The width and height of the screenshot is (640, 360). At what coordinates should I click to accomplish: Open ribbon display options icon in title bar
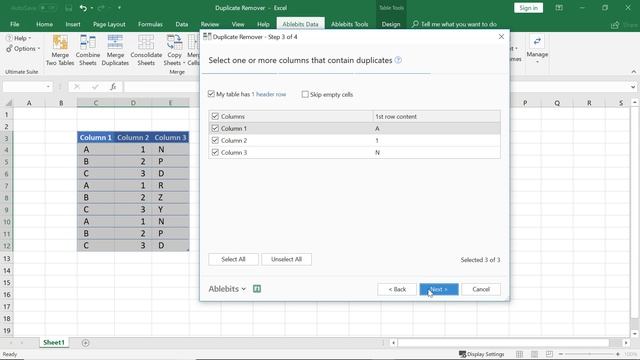[x=559, y=8]
